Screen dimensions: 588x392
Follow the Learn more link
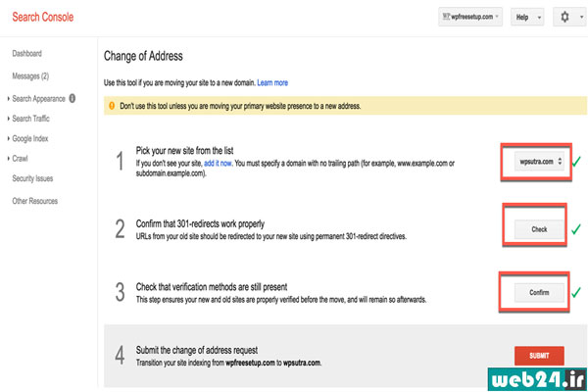click(272, 83)
